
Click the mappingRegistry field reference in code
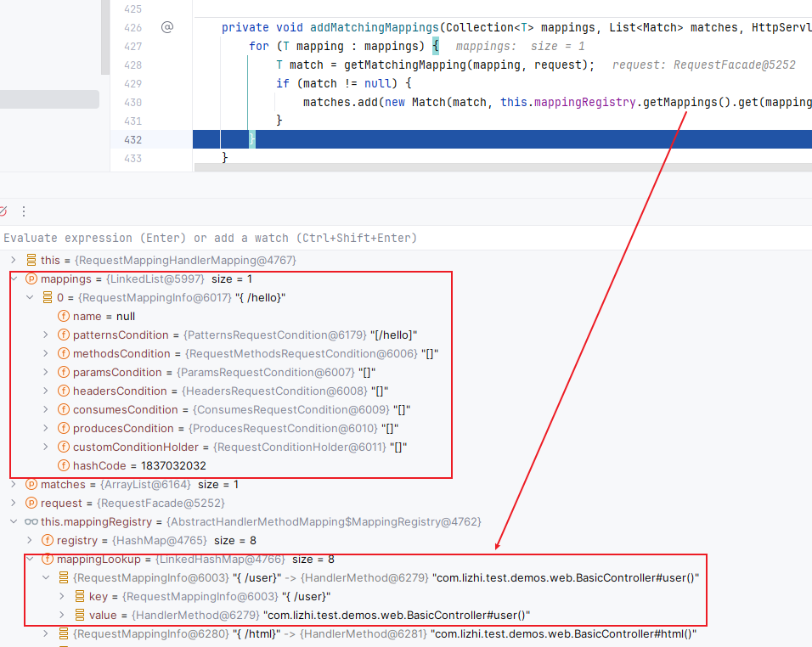[584, 102]
